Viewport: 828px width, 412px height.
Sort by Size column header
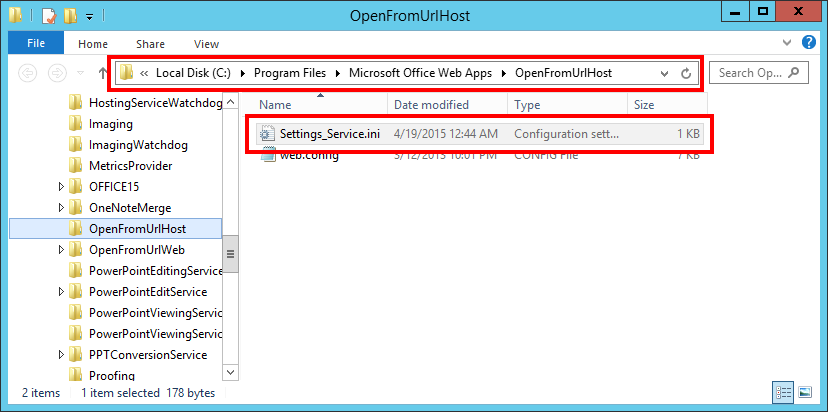click(x=644, y=105)
